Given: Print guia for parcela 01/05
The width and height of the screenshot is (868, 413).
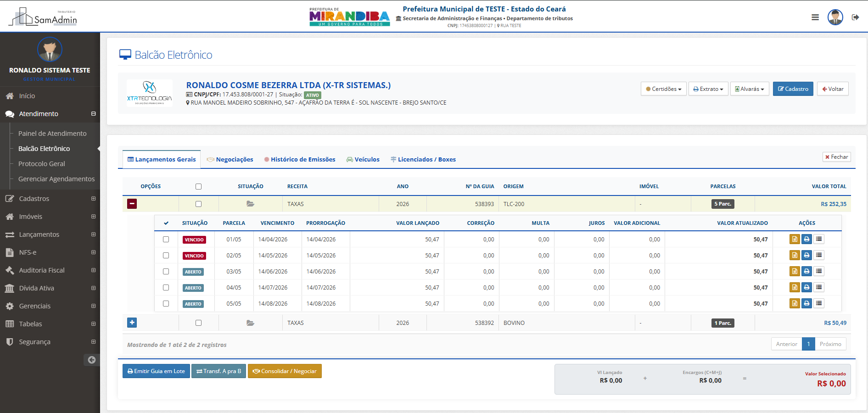Looking at the screenshot, I should pyautogui.click(x=806, y=239).
